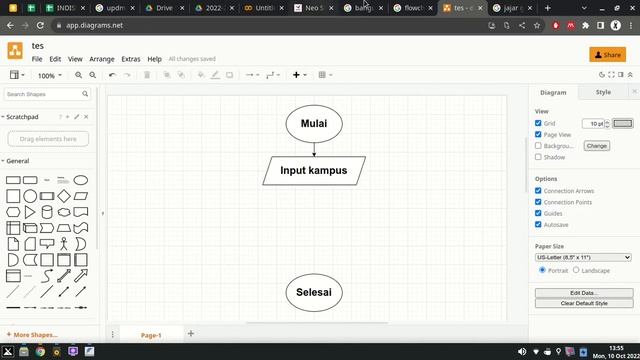640x360 pixels.
Task: Select the ellipse shape in General
Action: [81, 180]
